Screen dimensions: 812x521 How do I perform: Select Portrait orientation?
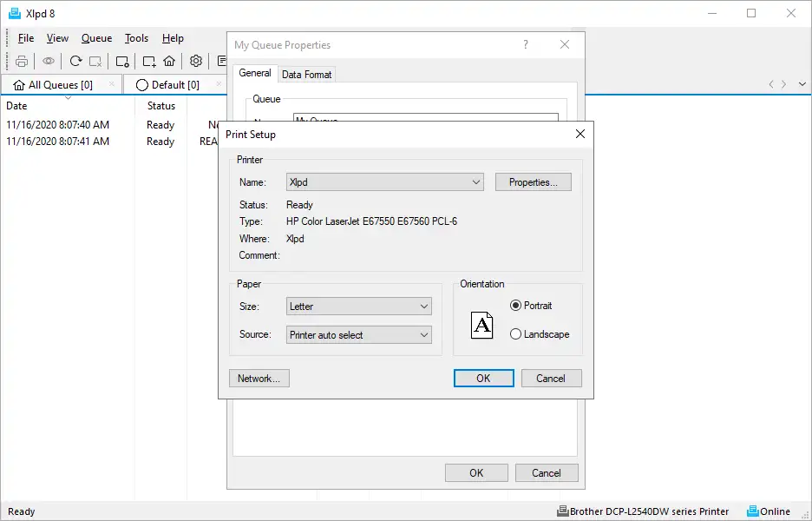(x=516, y=306)
